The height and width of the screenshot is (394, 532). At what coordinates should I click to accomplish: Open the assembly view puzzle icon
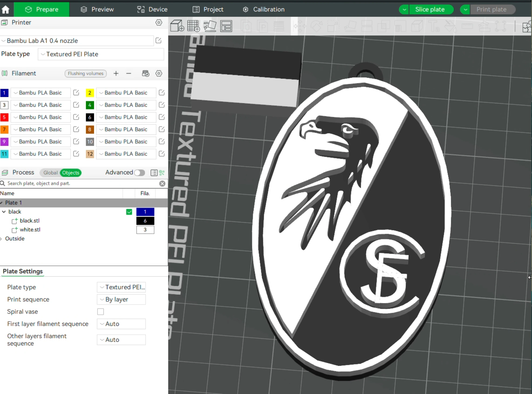[x=527, y=26]
